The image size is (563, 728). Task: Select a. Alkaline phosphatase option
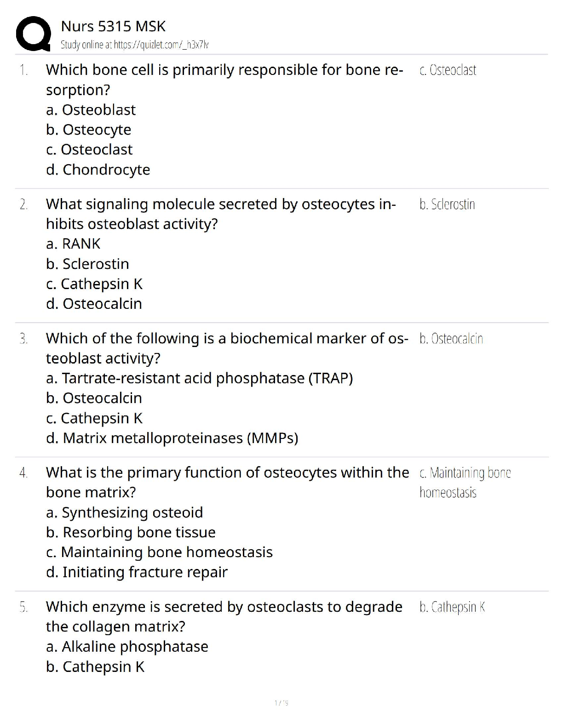pos(127,647)
